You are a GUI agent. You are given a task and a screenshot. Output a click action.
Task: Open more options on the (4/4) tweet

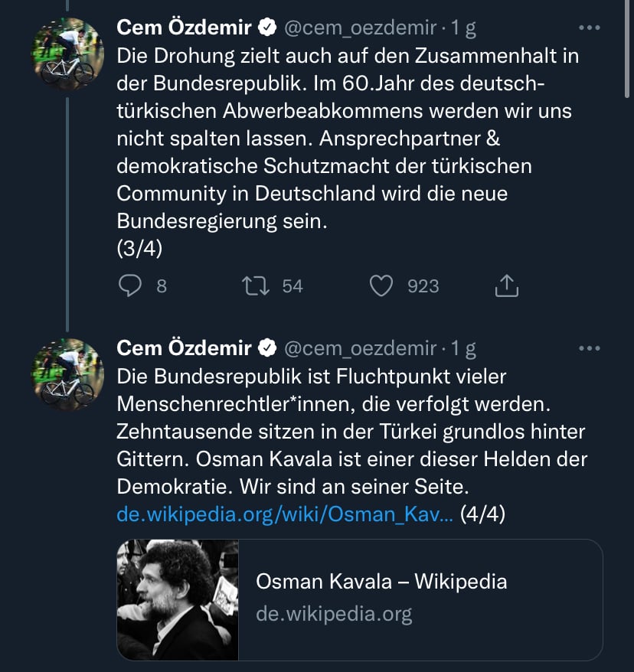(x=590, y=348)
